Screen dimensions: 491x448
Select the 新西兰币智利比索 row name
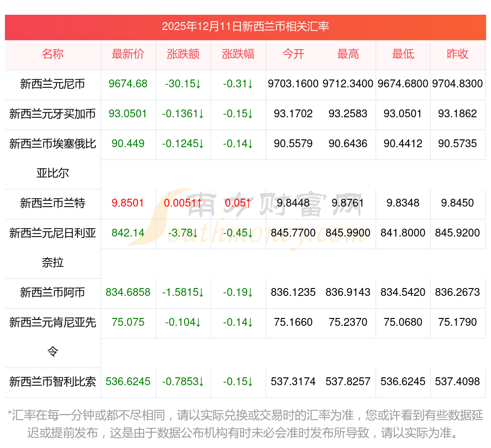[53, 382]
